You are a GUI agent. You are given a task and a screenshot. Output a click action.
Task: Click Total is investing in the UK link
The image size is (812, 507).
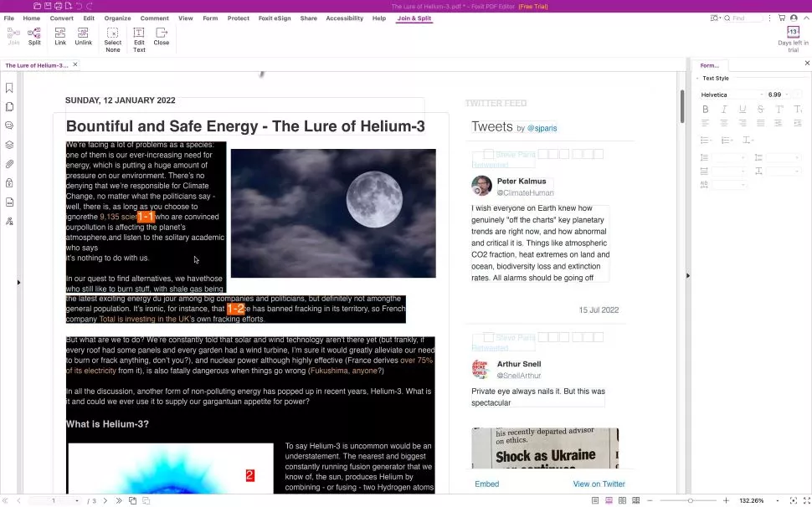point(144,320)
